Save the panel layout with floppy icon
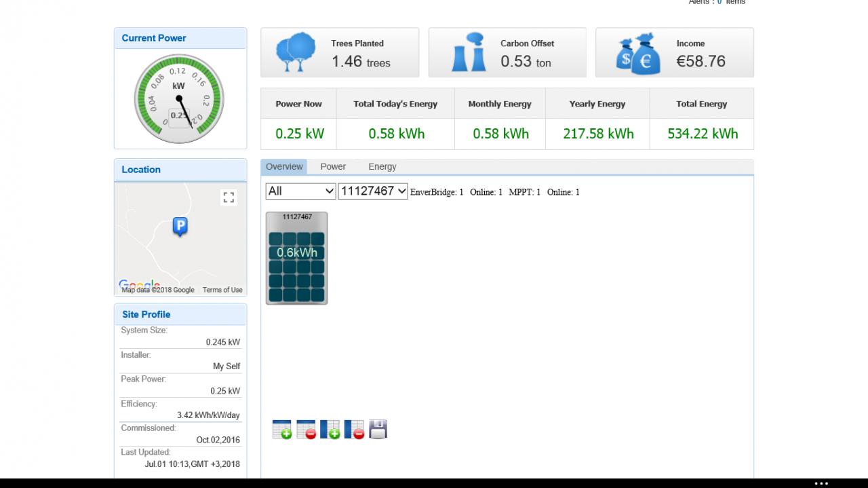This screenshot has width=868, height=488. [378, 430]
